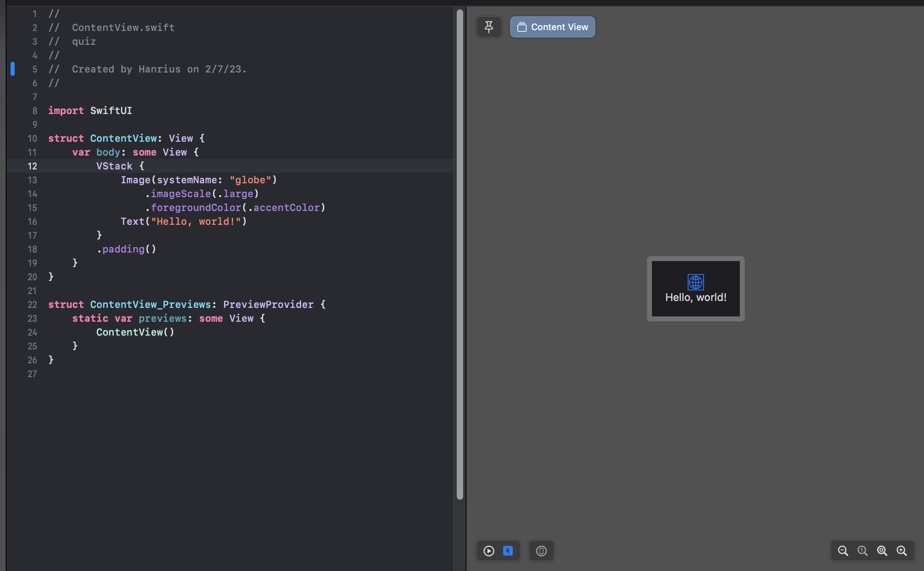Click the .padding() modifier

[x=126, y=249]
